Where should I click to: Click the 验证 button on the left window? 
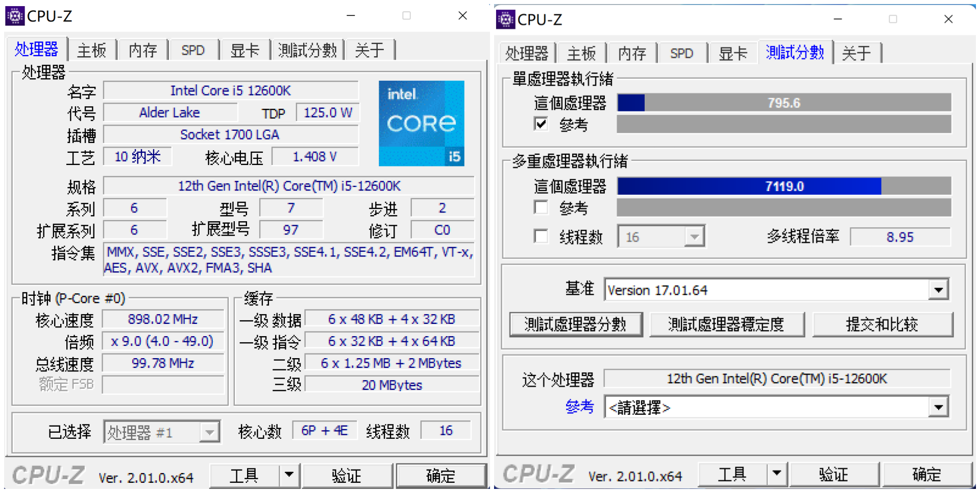[x=348, y=475]
